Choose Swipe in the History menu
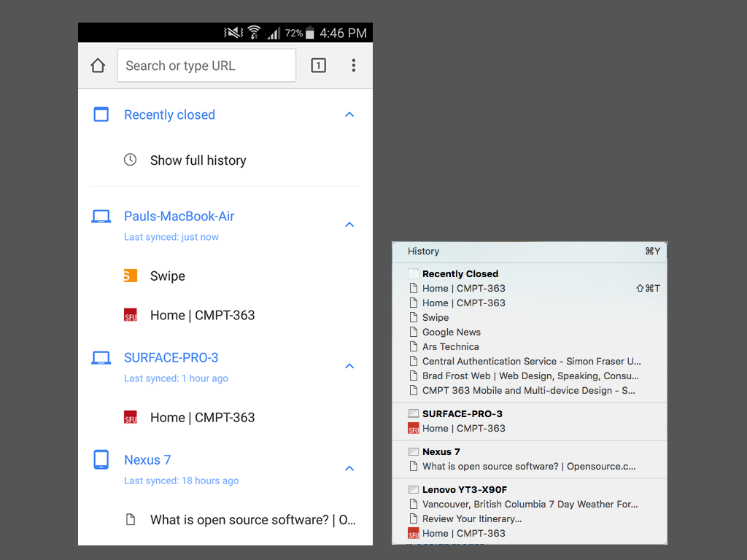This screenshot has height=560, width=747. (x=530, y=318)
